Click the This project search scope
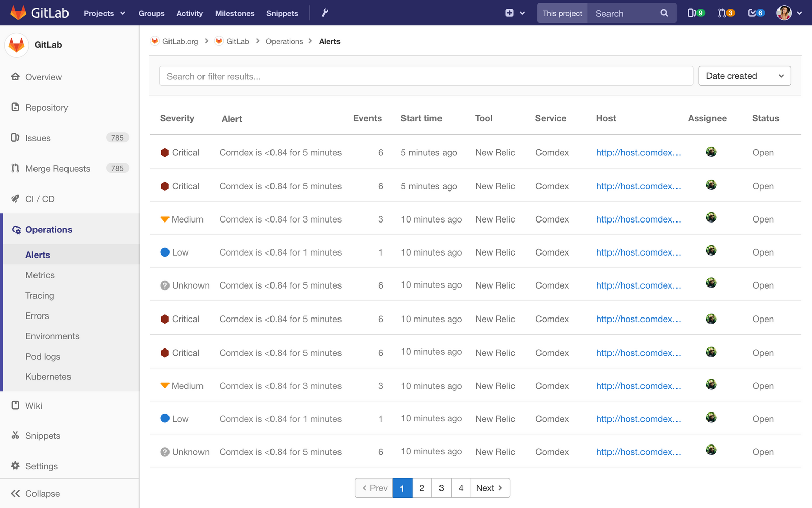 click(562, 13)
